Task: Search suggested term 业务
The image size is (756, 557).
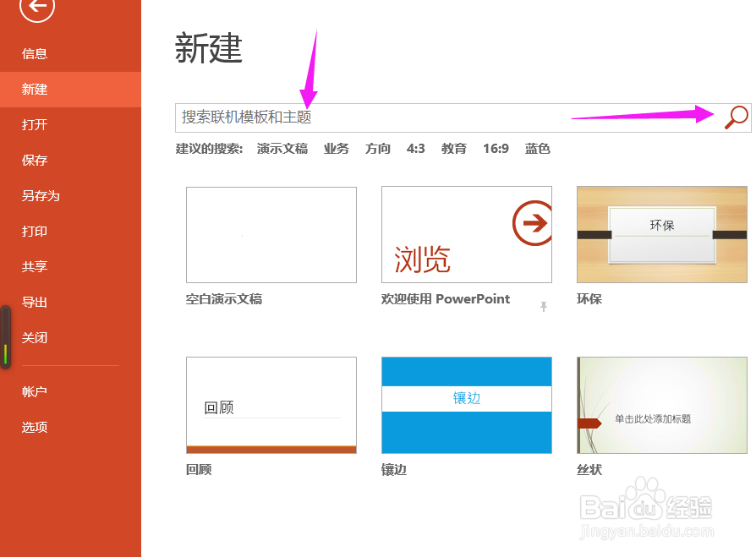Action: 336,149
